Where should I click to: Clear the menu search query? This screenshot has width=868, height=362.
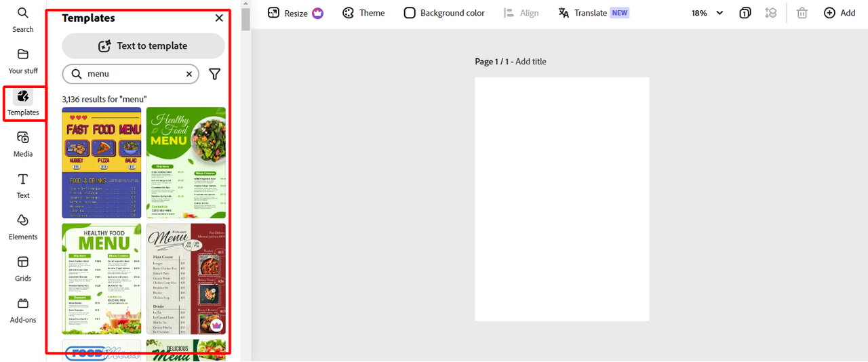click(x=189, y=74)
